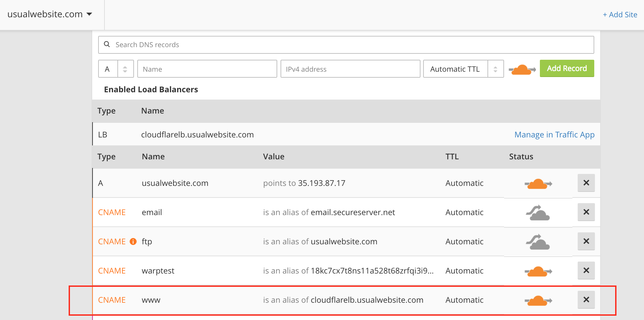Open Manage in Traffic App link
The width and height of the screenshot is (644, 320).
[554, 134]
